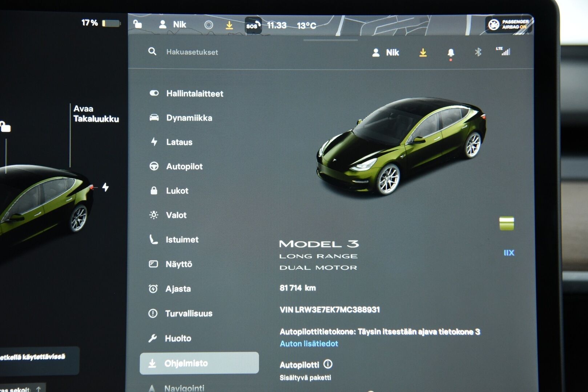The image size is (588, 392).
Task: Click the 11.33 clock reading
Action: coord(277,25)
